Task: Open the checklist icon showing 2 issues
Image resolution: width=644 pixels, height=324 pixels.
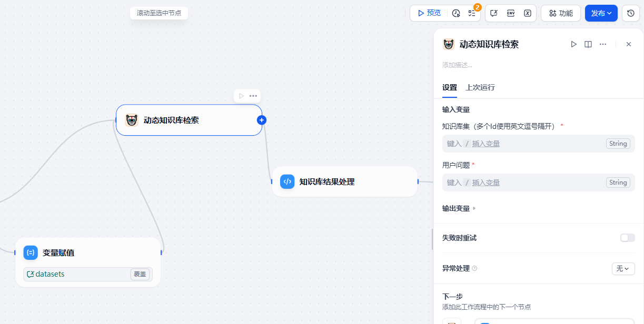Action: click(472, 13)
